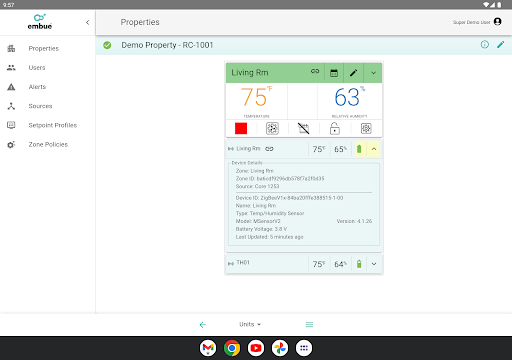This screenshot has height=360, width=512.
Task: Click the 'Source: Core 1253' line
Action: 257,186
